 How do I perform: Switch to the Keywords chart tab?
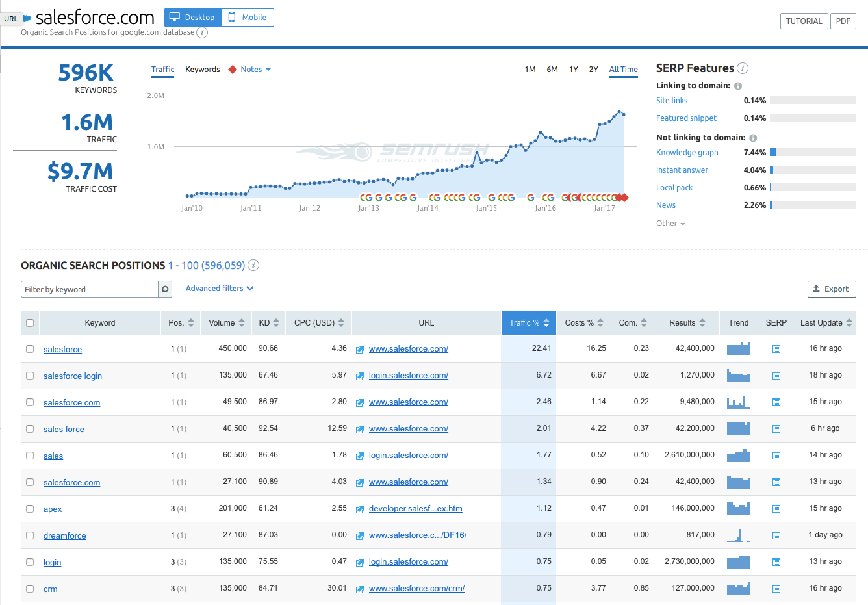[x=202, y=70]
